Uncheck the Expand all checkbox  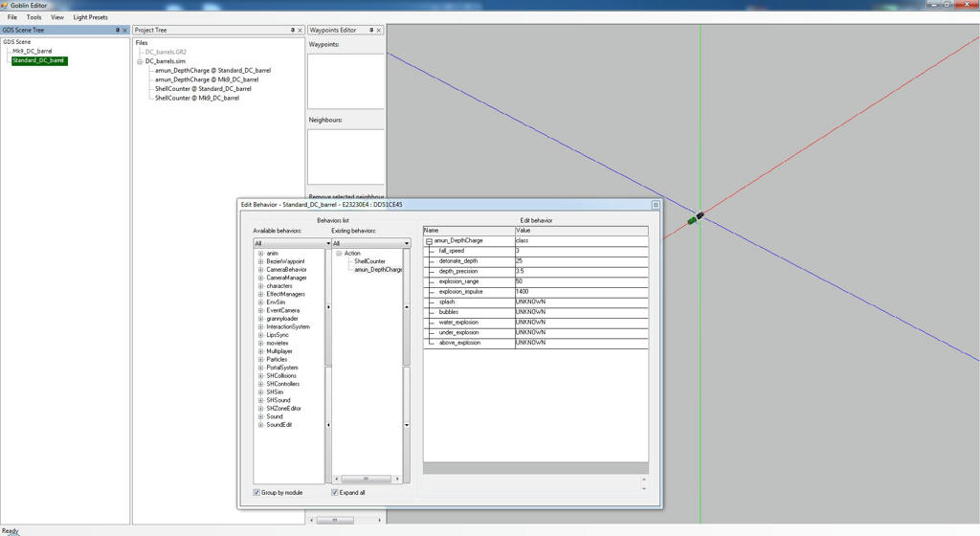(335, 492)
